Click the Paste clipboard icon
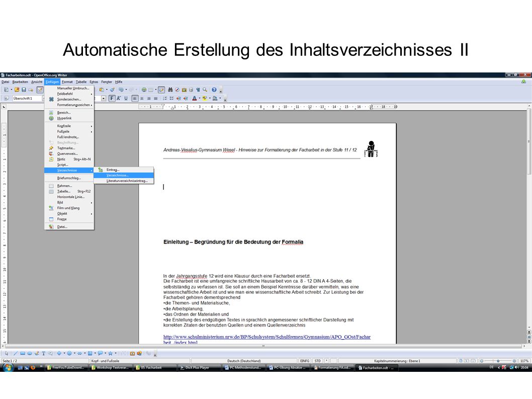The height and width of the screenshot is (399, 532). tap(102, 90)
